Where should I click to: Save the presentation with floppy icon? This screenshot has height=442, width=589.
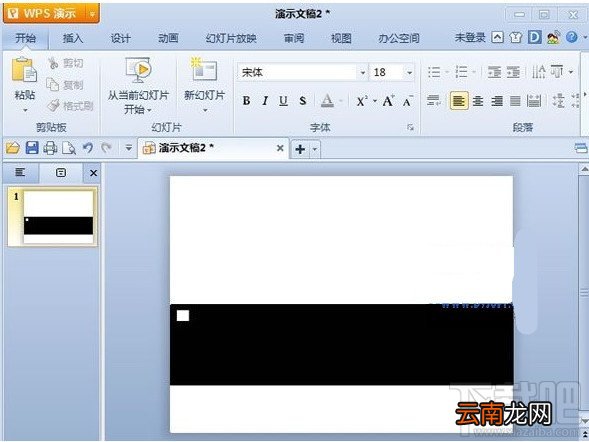tap(32, 148)
